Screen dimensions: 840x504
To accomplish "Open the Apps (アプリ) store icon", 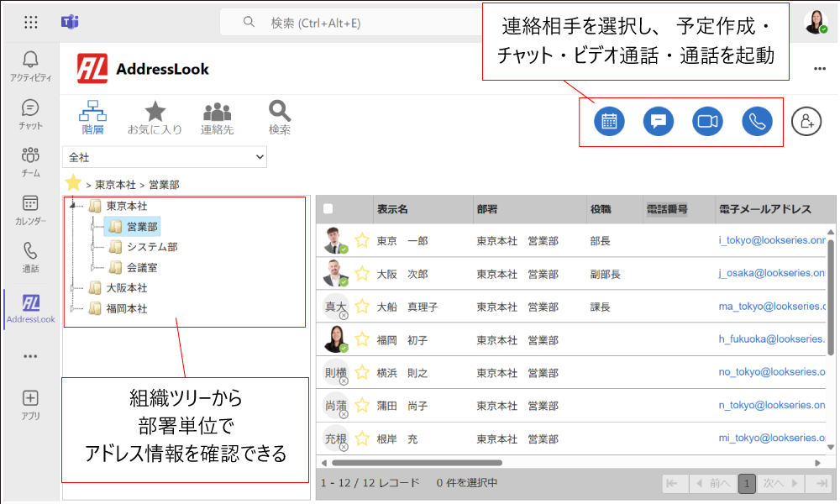I will (30, 404).
